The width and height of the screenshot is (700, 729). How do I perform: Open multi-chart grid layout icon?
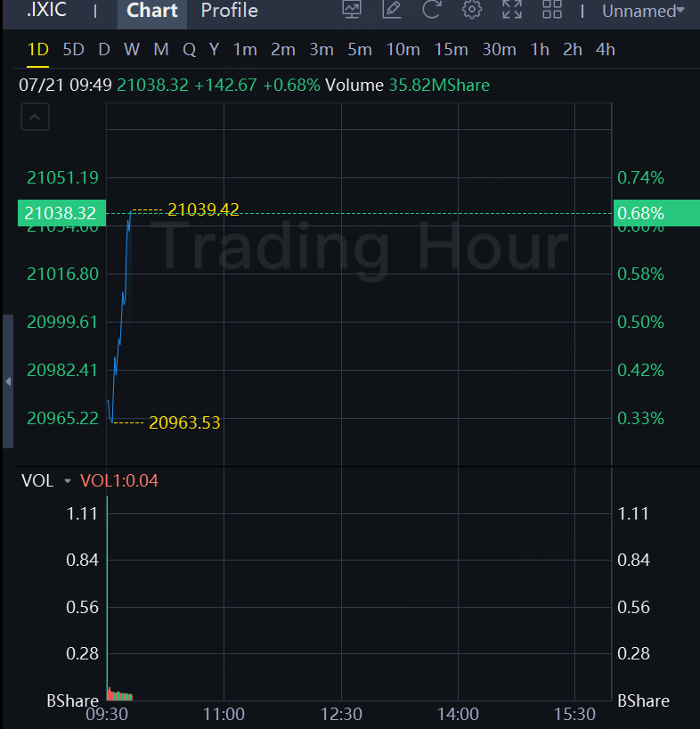point(552,10)
